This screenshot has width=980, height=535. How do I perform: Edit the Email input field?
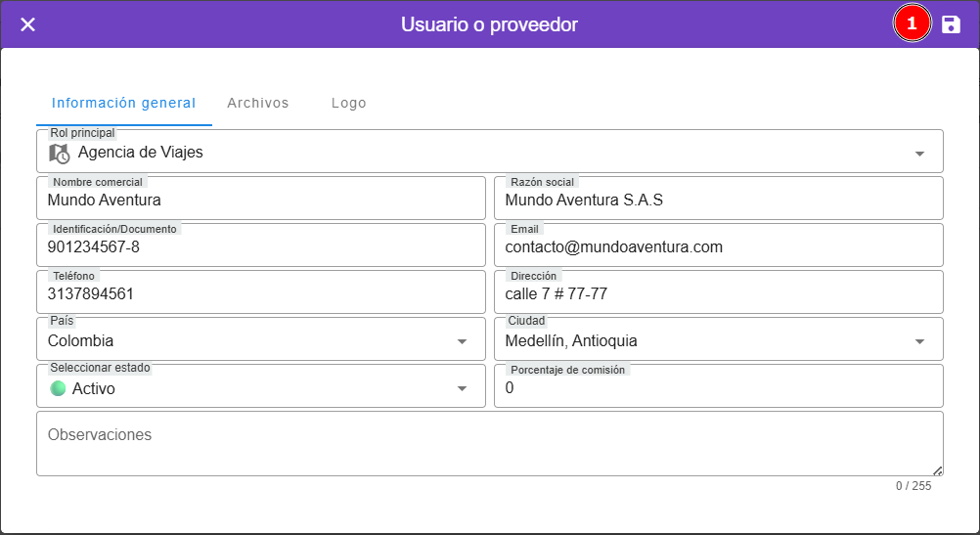pos(718,247)
